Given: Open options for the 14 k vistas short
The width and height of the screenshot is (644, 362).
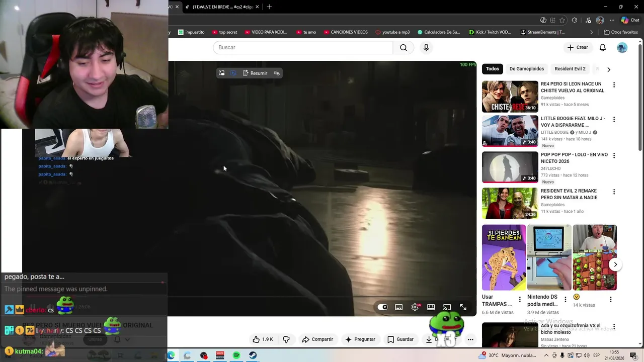Looking at the screenshot, I should pyautogui.click(x=611, y=300).
